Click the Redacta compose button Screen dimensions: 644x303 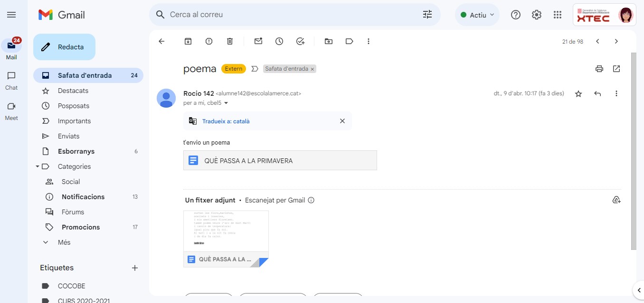[64, 47]
